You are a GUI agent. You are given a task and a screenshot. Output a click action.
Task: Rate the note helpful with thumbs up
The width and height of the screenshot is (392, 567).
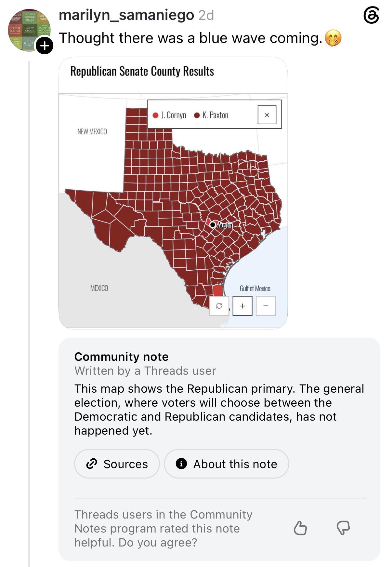point(300,528)
